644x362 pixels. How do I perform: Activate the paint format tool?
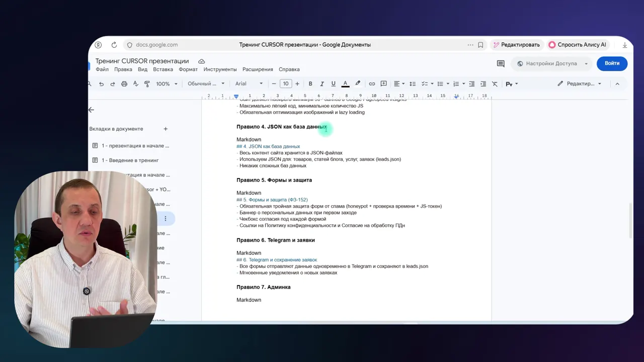[147, 84]
